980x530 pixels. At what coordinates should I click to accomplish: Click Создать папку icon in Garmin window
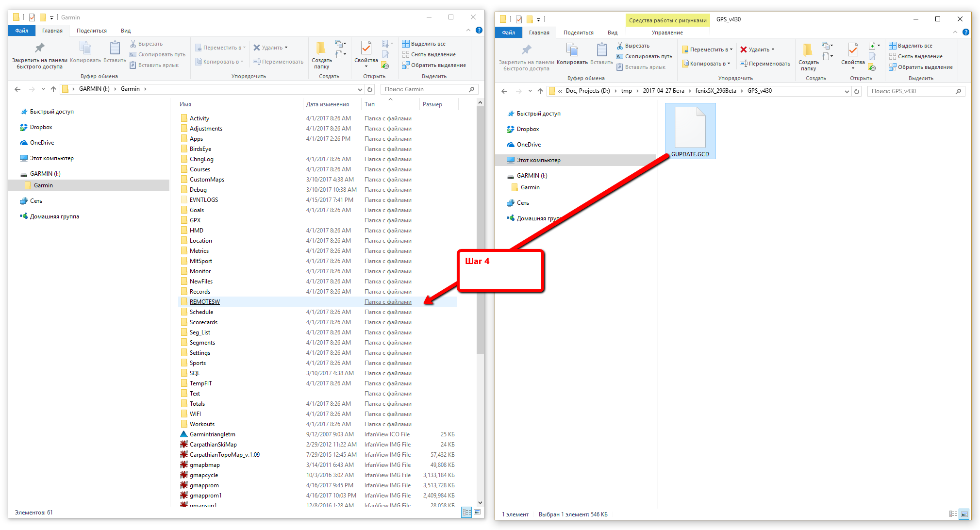pos(321,48)
